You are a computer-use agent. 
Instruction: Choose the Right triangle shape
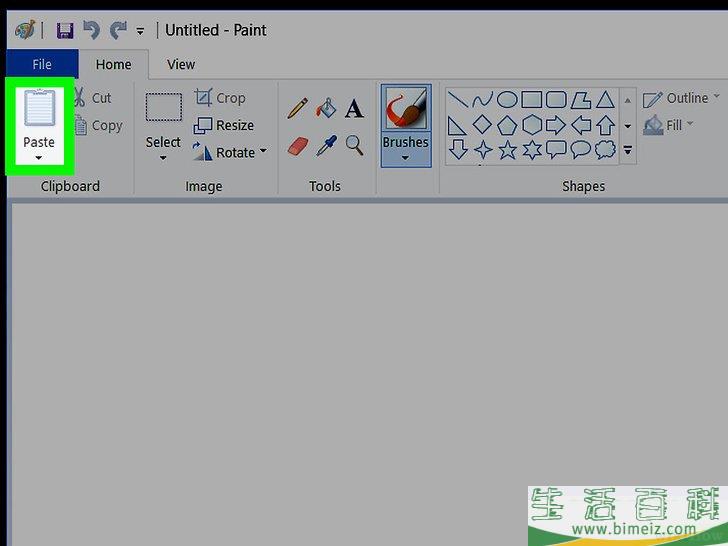[457, 125]
